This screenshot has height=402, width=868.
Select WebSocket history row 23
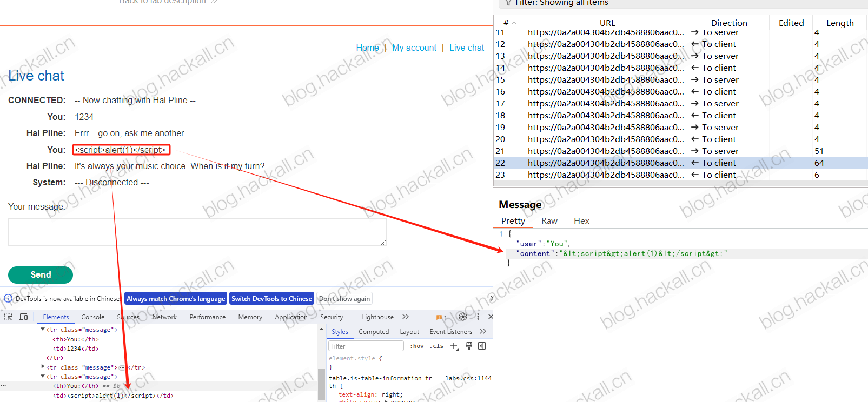681,175
